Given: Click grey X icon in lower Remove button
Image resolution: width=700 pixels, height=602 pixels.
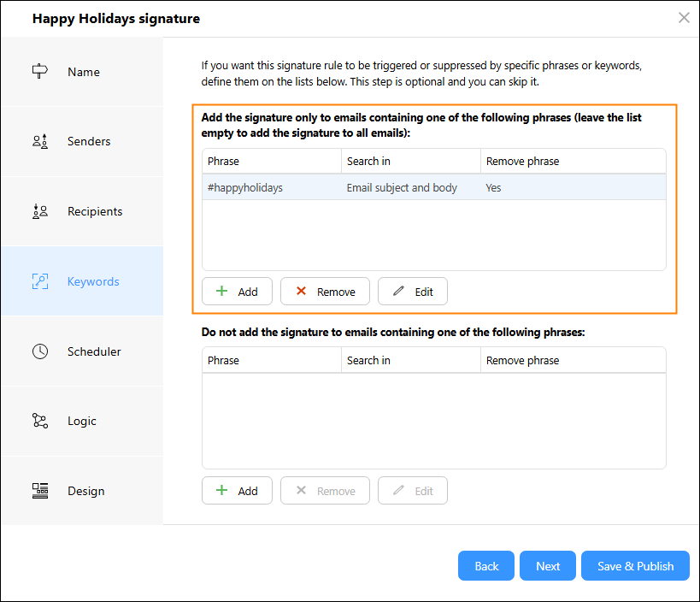Looking at the screenshot, I should tap(302, 490).
